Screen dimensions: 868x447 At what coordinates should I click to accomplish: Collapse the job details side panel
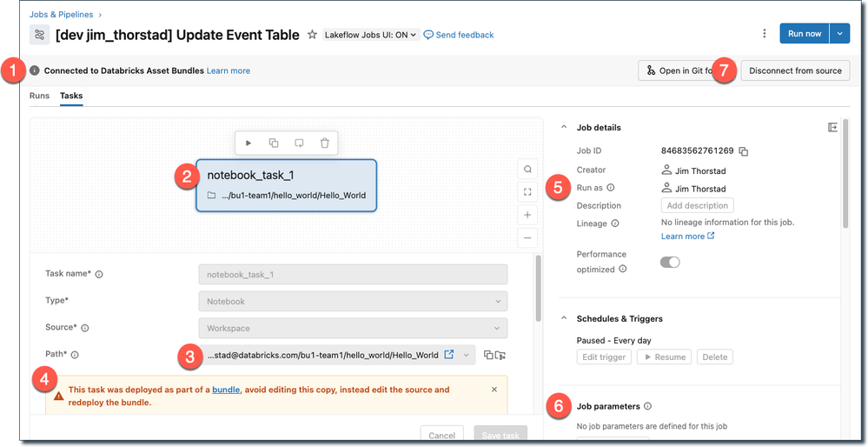tap(832, 128)
